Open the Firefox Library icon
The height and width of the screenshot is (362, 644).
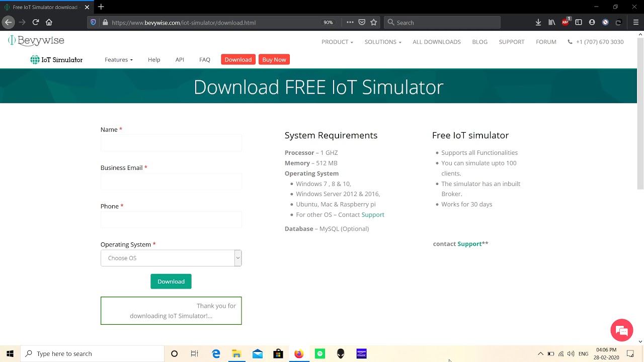point(552,23)
